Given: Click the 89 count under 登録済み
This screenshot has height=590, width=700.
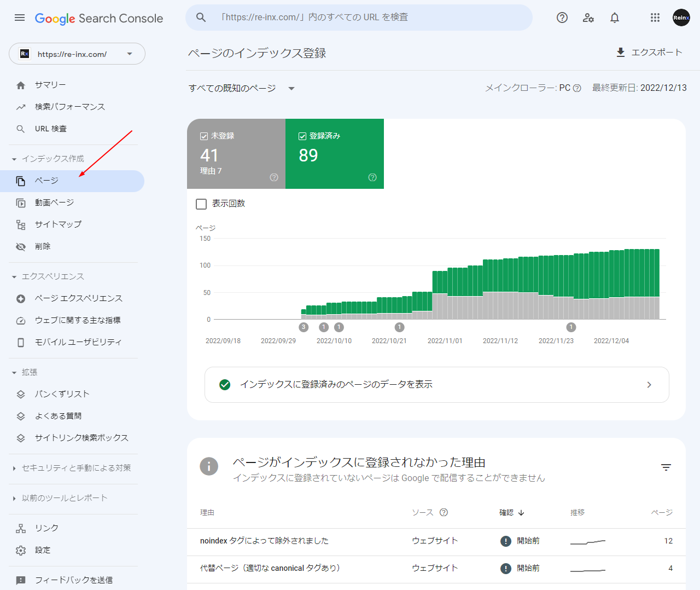Looking at the screenshot, I should click(x=308, y=155).
